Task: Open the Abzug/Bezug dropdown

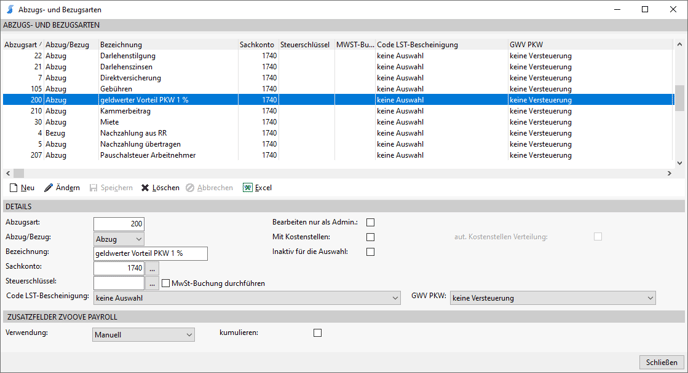Action: tap(118, 239)
